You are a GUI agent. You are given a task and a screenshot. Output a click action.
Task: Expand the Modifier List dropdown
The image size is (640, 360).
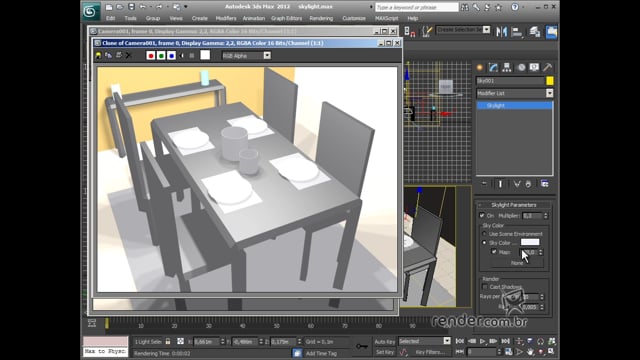[549, 93]
